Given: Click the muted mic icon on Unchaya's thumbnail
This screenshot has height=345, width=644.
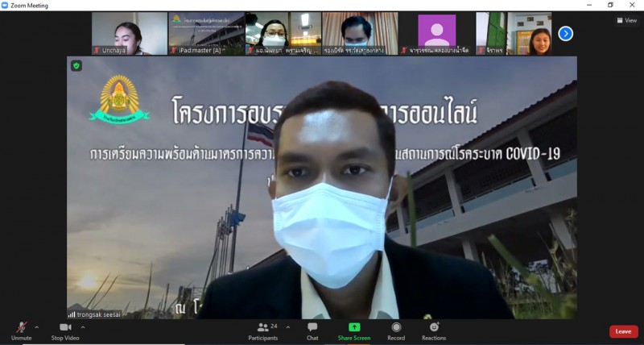Looking at the screenshot, I should point(96,51).
